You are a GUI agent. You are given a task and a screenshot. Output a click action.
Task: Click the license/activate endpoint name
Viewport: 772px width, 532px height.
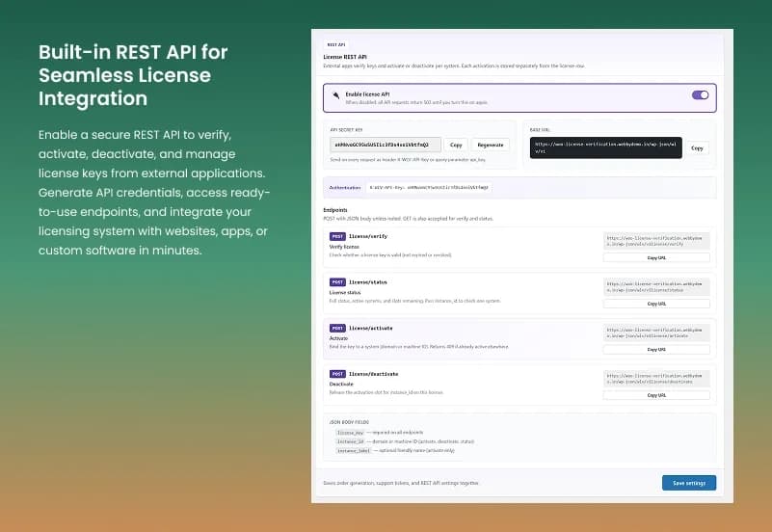point(371,328)
